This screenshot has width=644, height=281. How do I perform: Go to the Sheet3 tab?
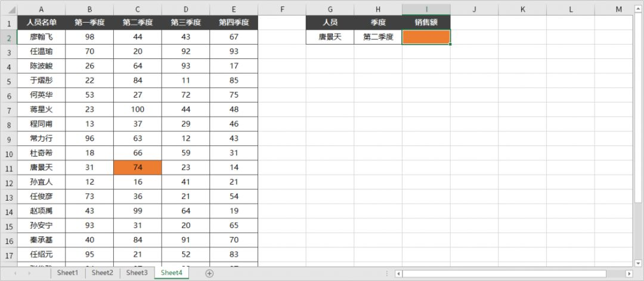(x=137, y=273)
